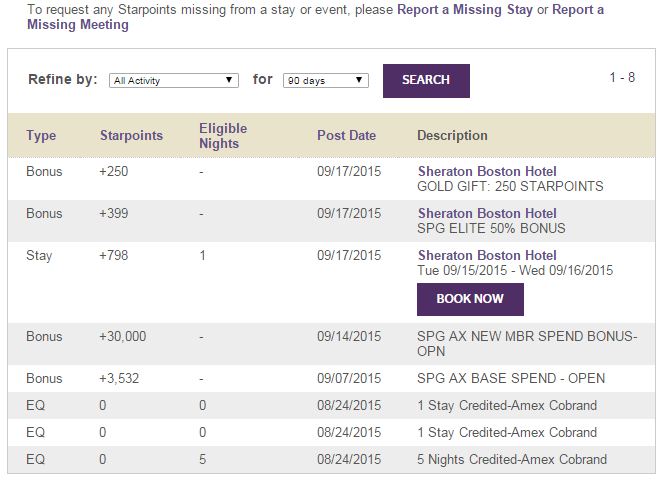Click the Eligible Nights column header

point(223,136)
